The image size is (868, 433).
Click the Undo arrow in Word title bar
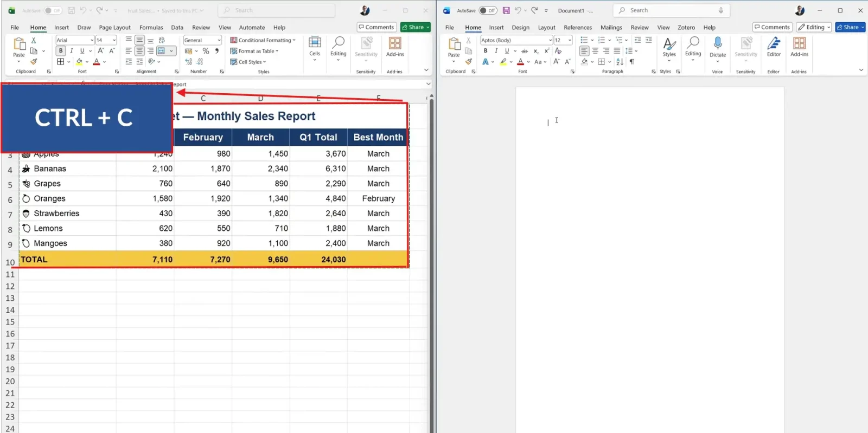point(518,10)
